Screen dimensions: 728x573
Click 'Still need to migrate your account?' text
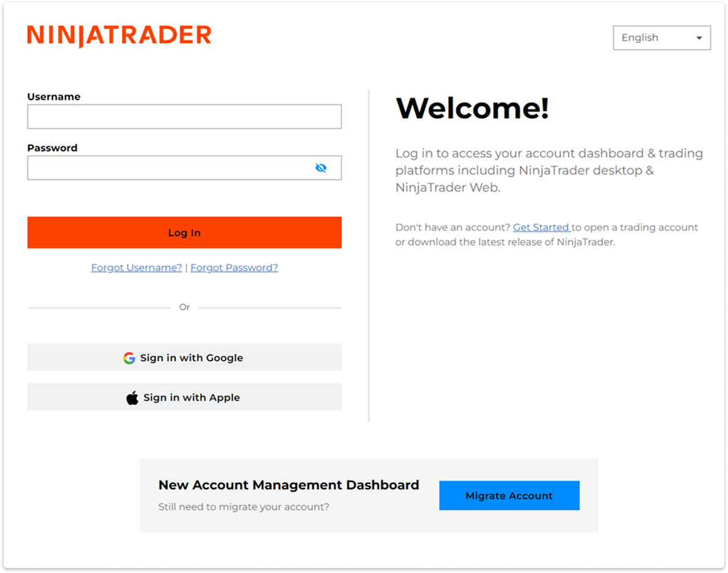click(x=243, y=506)
